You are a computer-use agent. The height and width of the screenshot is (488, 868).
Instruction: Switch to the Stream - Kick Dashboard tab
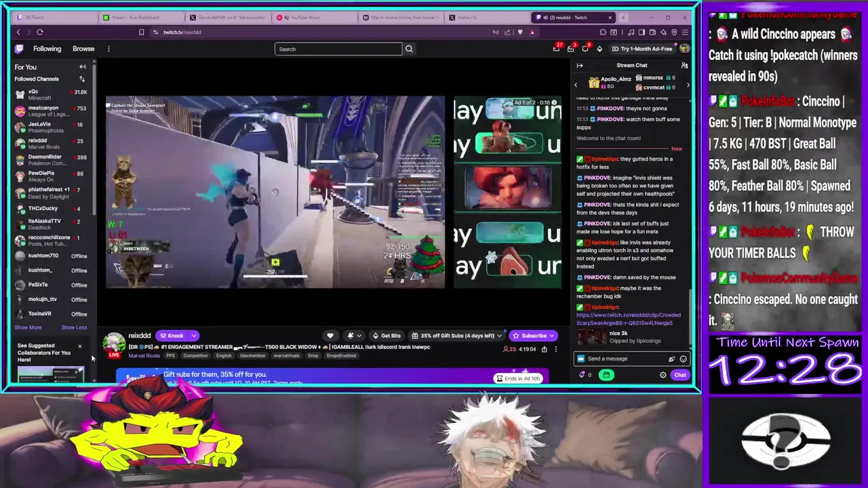[140, 18]
